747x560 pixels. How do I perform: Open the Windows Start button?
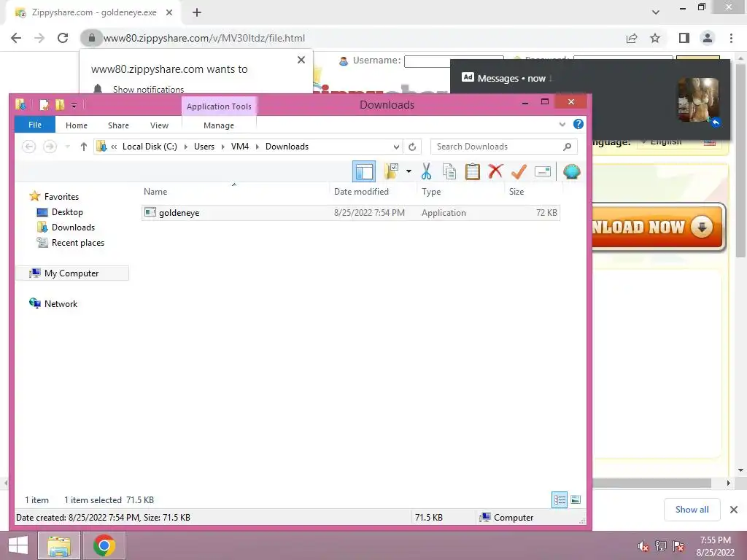coord(18,545)
